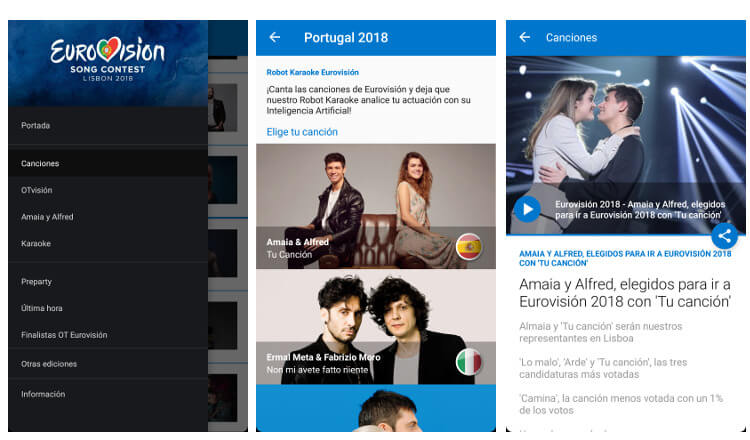The image size is (750, 440).
Task: Open the article title Amaia y Alfred, elegidos
Action: [x=625, y=293]
